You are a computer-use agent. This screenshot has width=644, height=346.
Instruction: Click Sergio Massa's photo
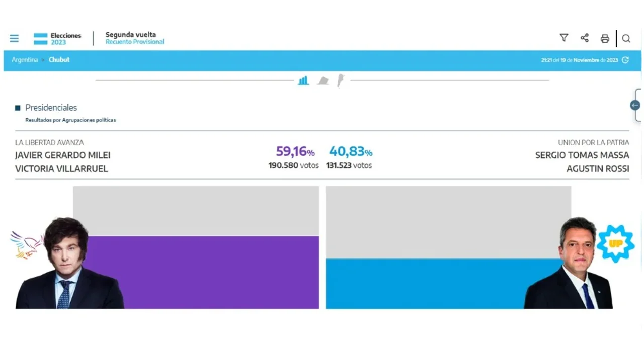pos(569,263)
